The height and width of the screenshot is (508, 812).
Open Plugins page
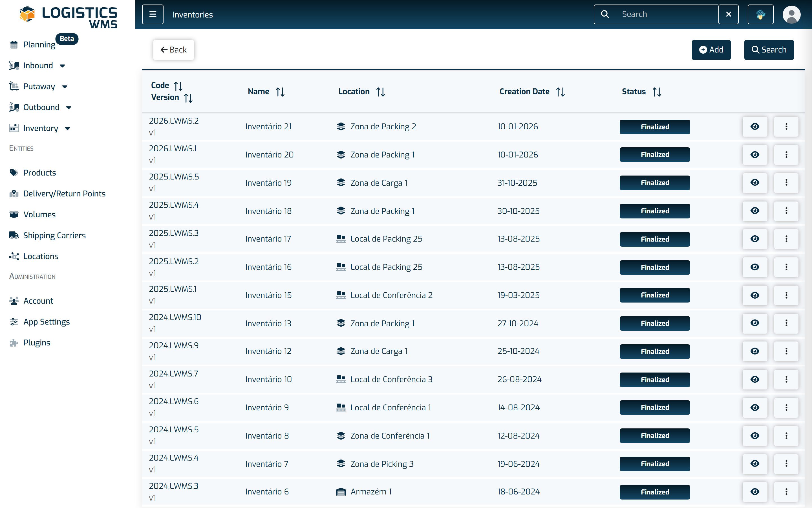click(37, 342)
